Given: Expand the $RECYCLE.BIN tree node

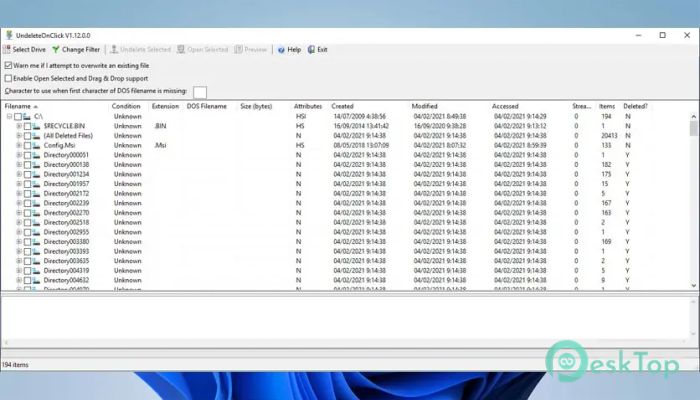Looking at the screenshot, I should 19,126.
